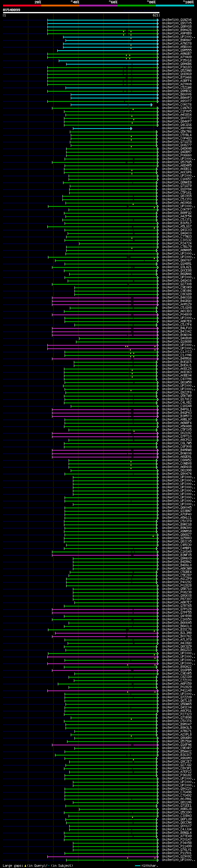This screenshot has width=197, height=868.
Task: Open hit UniRef100_P34058
Action: click(x=177, y=843)
